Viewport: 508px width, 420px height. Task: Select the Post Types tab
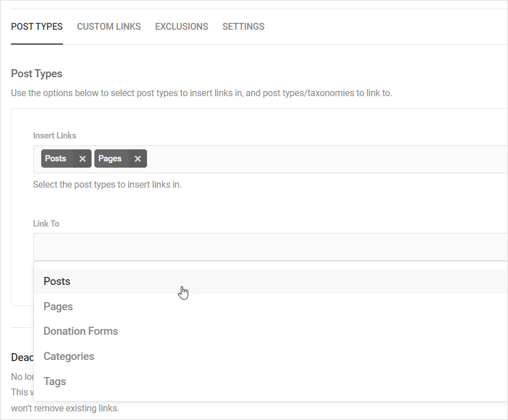click(x=37, y=26)
